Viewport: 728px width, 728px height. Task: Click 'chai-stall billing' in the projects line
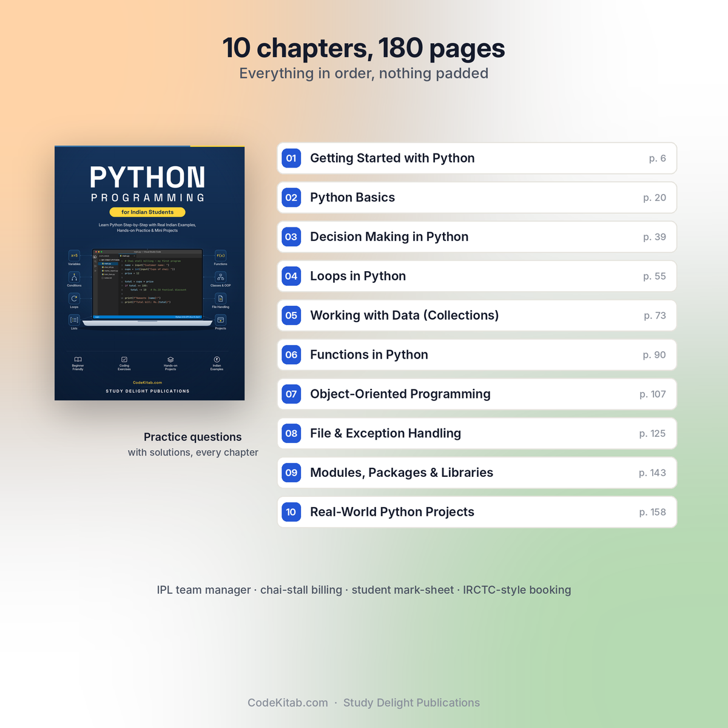click(301, 590)
